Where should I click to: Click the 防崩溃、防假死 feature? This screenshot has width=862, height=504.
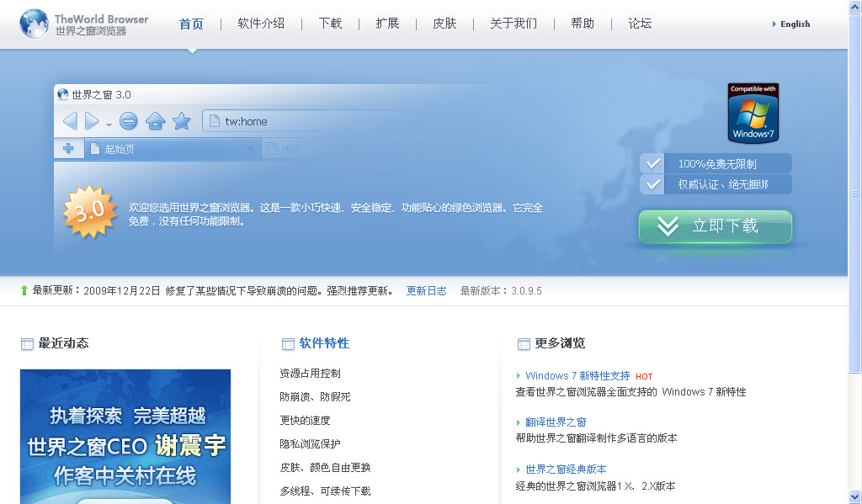click(x=315, y=397)
